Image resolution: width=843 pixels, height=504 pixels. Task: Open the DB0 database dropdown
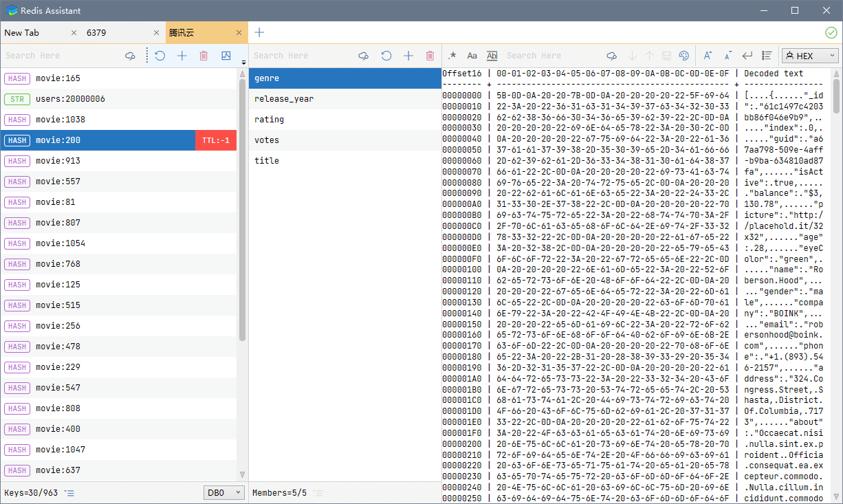(x=224, y=493)
